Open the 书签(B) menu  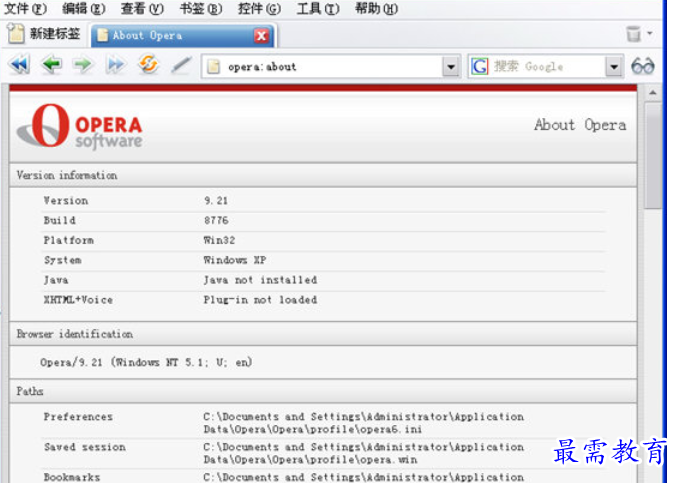(201, 8)
